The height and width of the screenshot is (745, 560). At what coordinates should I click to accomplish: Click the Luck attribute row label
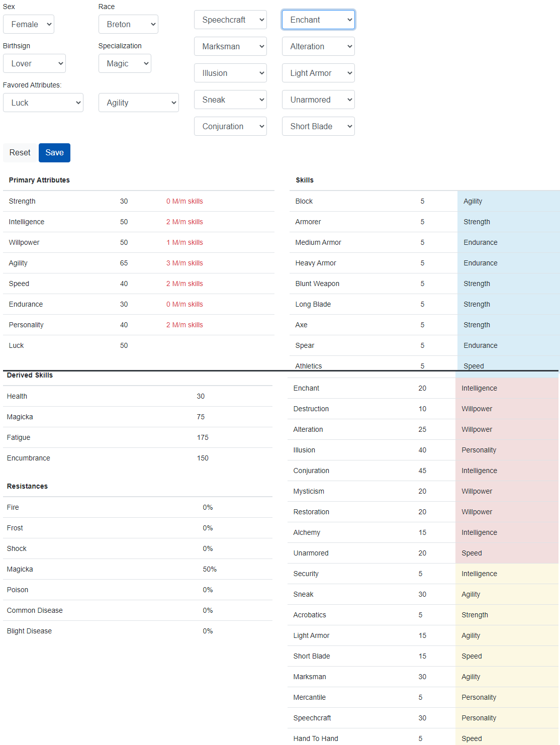click(x=16, y=345)
